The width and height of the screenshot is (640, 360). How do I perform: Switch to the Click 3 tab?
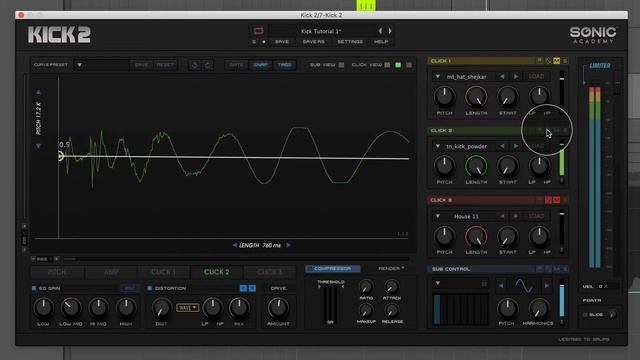coord(269,272)
